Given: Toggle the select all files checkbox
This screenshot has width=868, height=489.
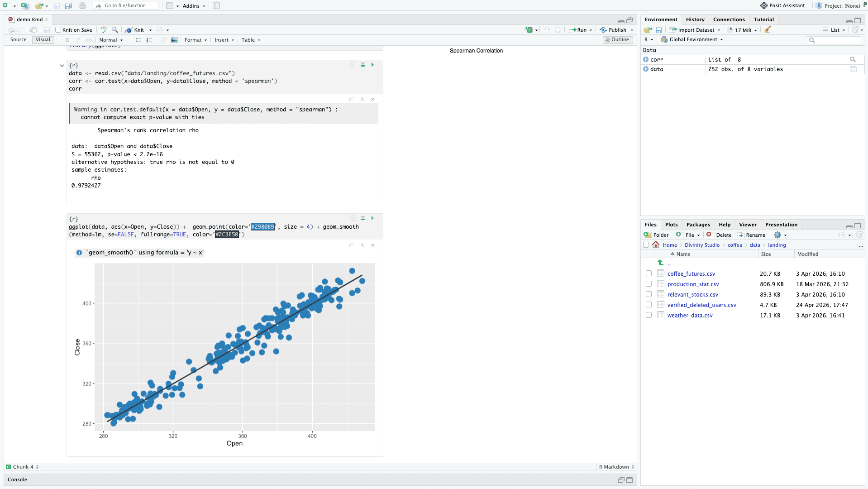Looking at the screenshot, I should coord(646,245).
